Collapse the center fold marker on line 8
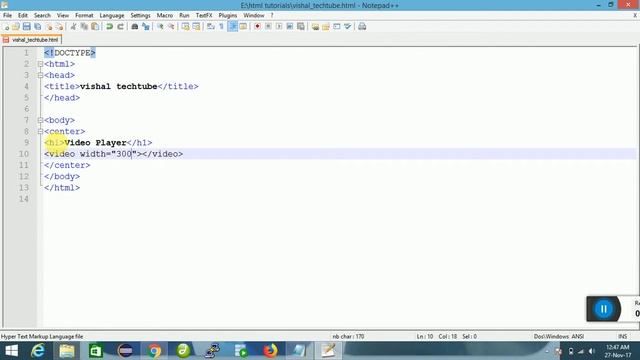 [x=40, y=131]
